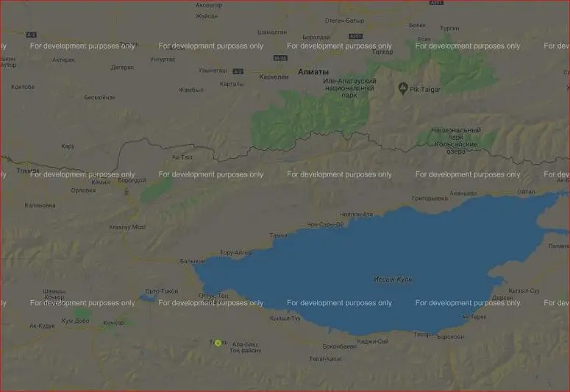Click the Токмак label

pos(29,171)
